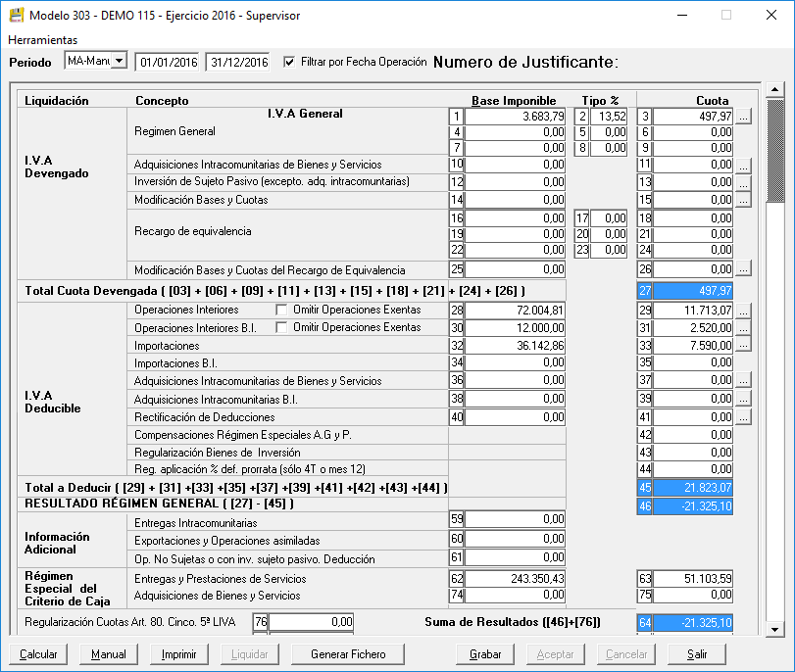
Task: Click the vertical scrollbar thumb
Action: (x=774, y=151)
